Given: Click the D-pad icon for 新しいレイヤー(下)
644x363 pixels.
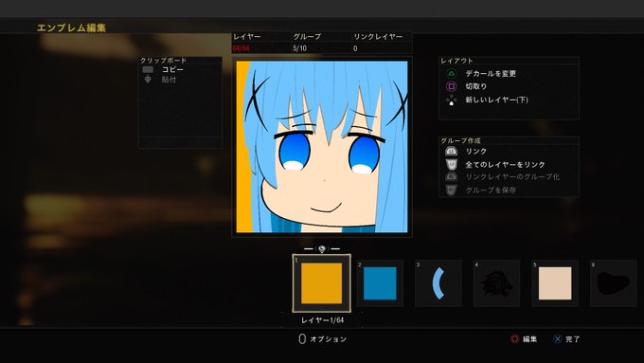Looking at the screenshot, I should 451,100.
